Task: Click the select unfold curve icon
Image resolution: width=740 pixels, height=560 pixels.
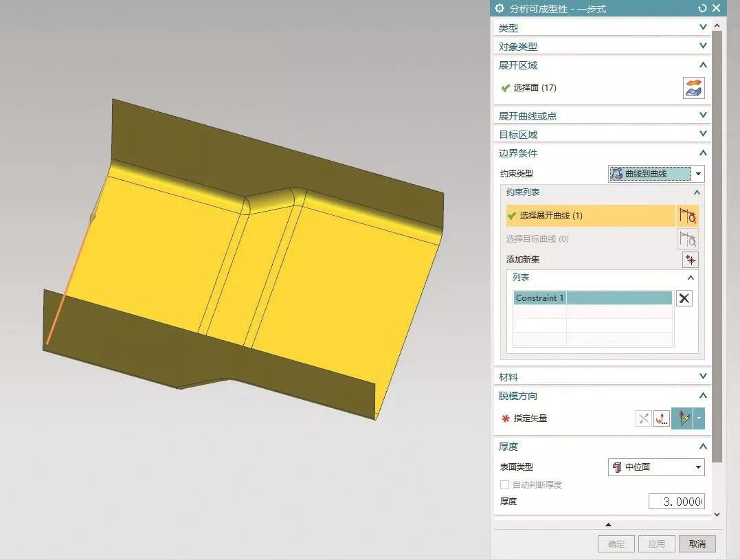Action: [x=687, y=216]
